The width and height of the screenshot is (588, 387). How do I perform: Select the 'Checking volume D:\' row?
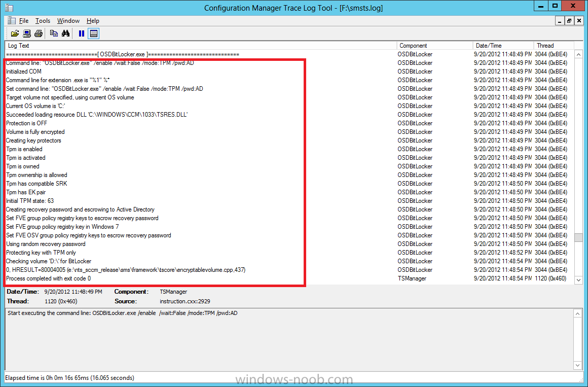click(x=289, y=261)
